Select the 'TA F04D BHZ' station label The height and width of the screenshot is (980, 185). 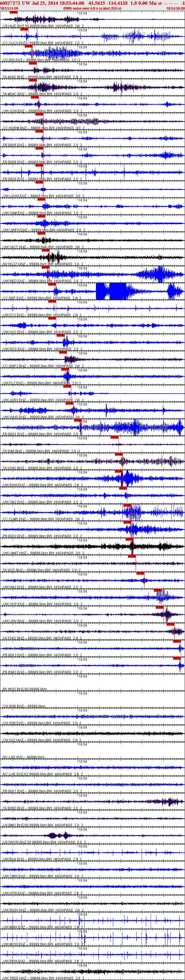14,639
